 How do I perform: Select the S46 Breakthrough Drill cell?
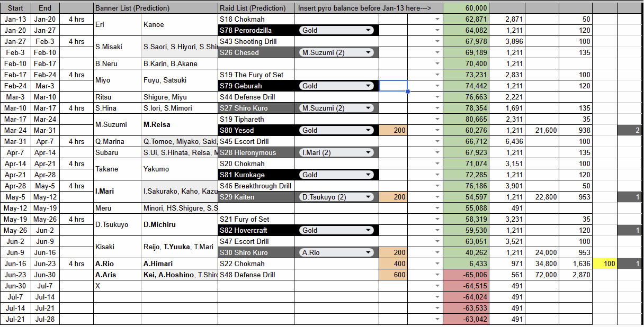(256, 186)
